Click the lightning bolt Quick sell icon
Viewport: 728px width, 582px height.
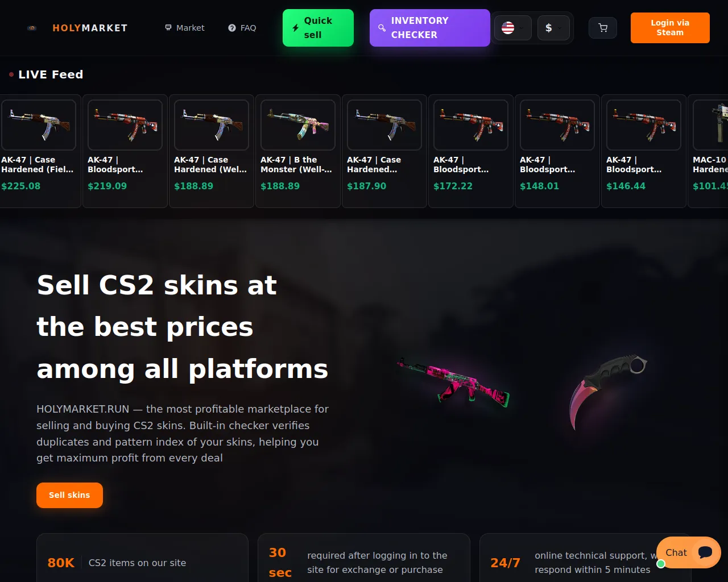(x=296, y=28)
